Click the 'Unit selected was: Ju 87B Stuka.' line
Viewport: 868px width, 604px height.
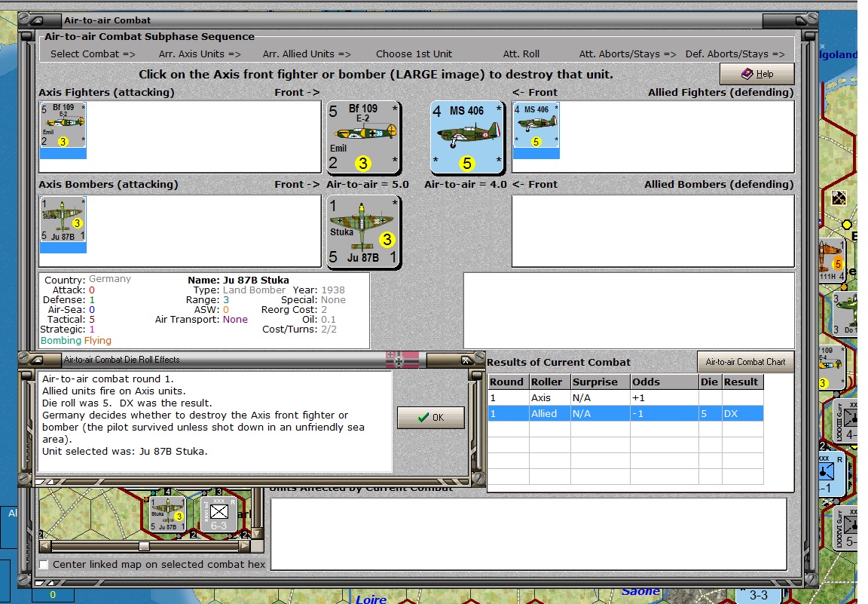(x=124, y=452)
